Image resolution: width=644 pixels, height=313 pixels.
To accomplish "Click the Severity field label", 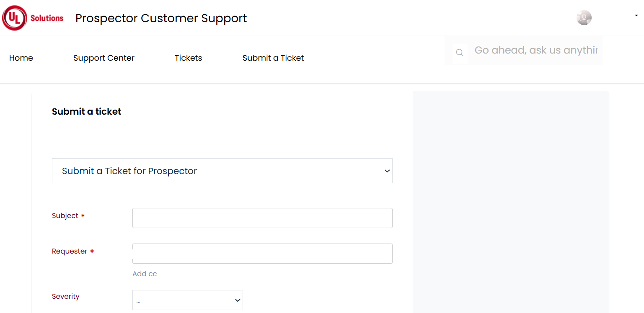I will 66,296.
